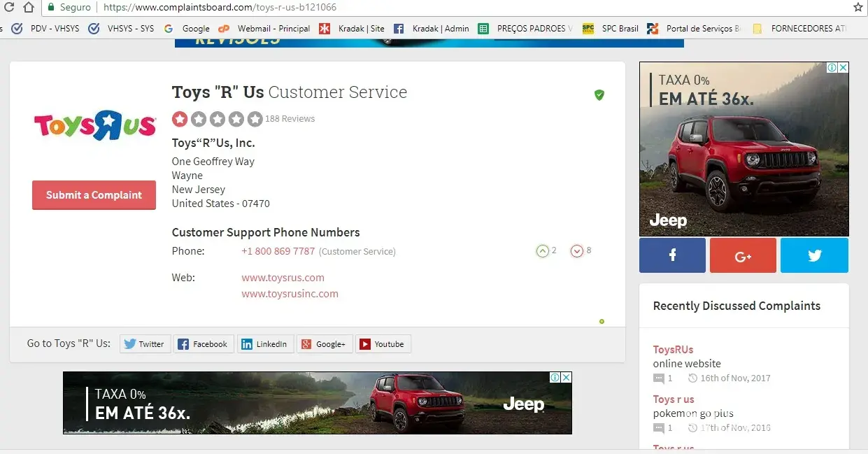
Task: Open the Webmail - Principal bookmark
Action: 264,29
